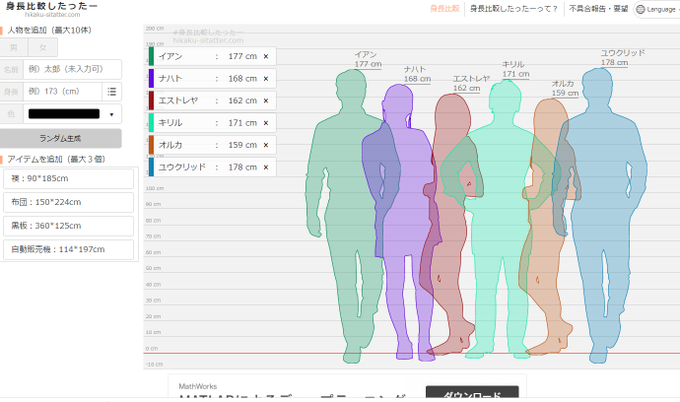Click the ナハト row name
This screenshot has height=402, width=680.
click(170, 78)
